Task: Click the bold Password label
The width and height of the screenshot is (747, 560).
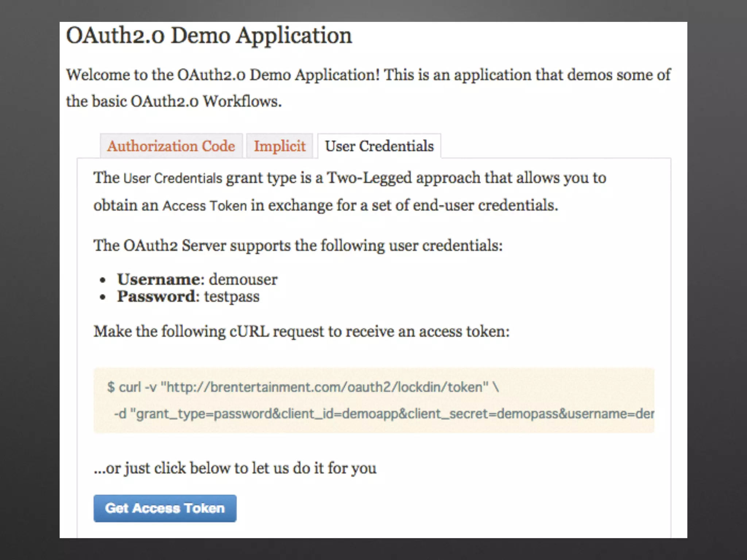Action: click(156, 296)
